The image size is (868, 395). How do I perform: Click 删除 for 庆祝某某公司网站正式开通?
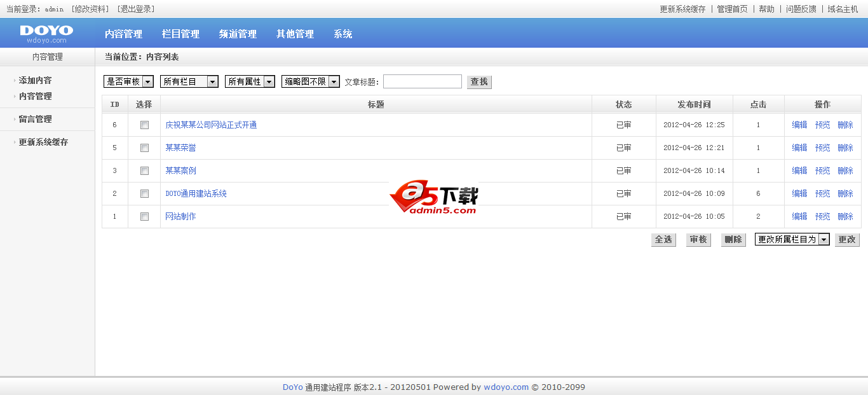845,125
